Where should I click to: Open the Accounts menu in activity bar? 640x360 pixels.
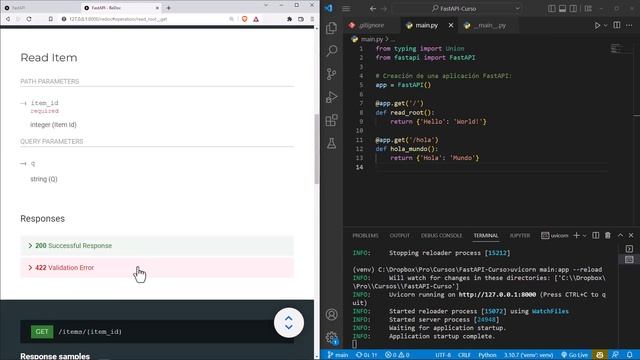tap(331, 314)
